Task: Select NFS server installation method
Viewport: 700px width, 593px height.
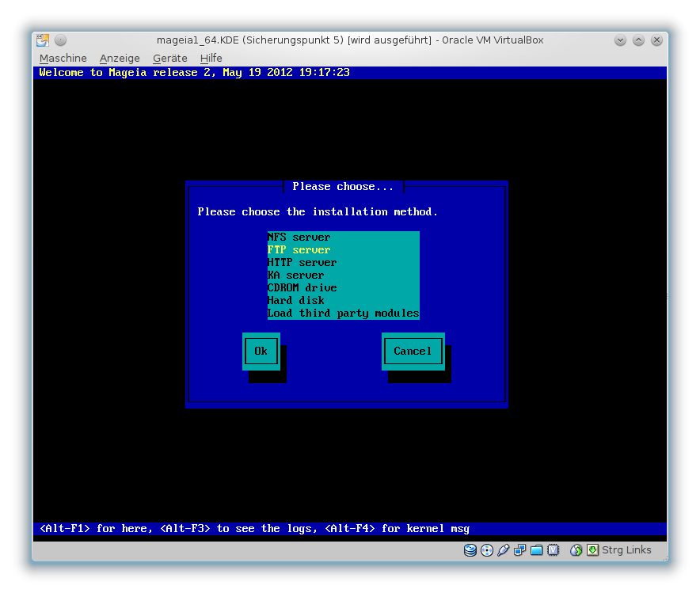Action: pos(299,237)
